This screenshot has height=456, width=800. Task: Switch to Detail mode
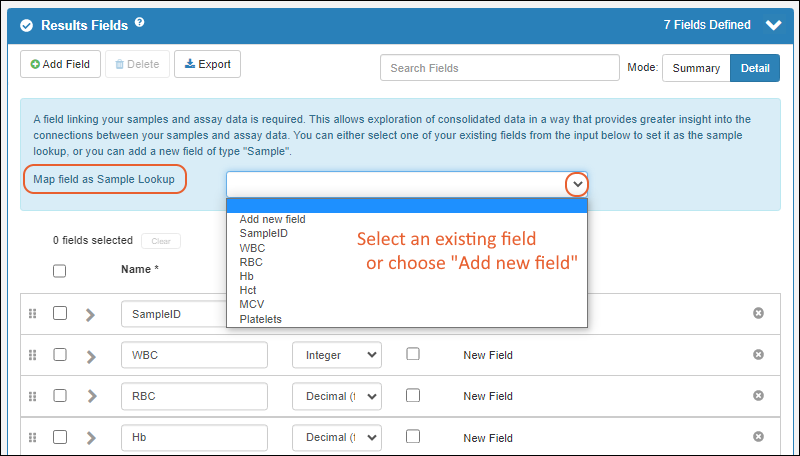[x=755, y=68]
